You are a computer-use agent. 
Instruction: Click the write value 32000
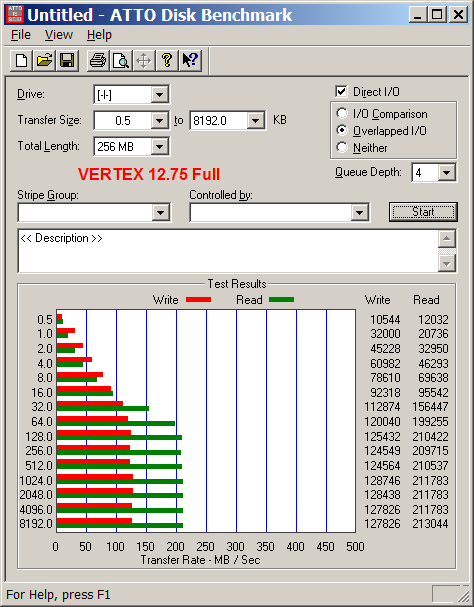coord(385,334)
